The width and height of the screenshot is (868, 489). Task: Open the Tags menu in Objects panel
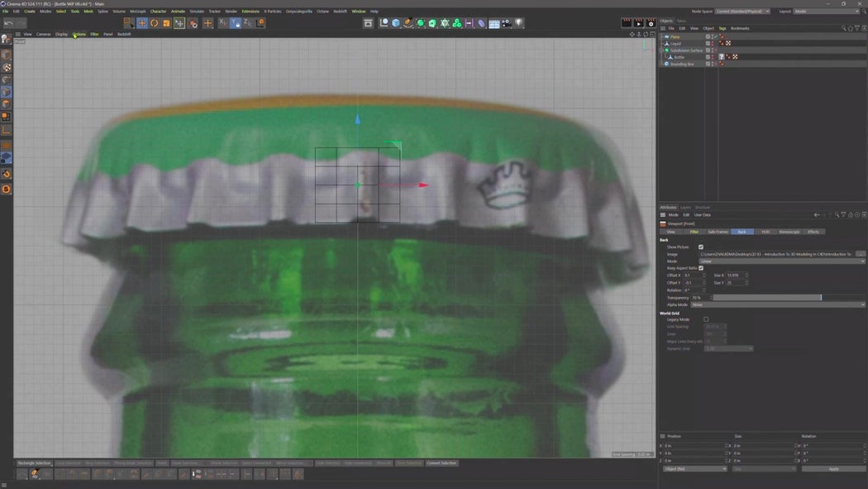(x=722, y=28)
